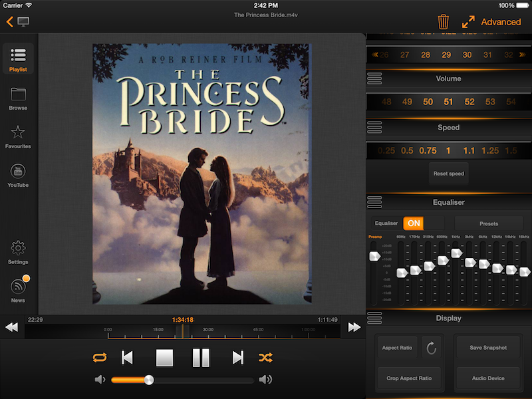Jump forward in the number picker right arrows
This screenshot has width=532, height=399.
(x=523, y=55)
